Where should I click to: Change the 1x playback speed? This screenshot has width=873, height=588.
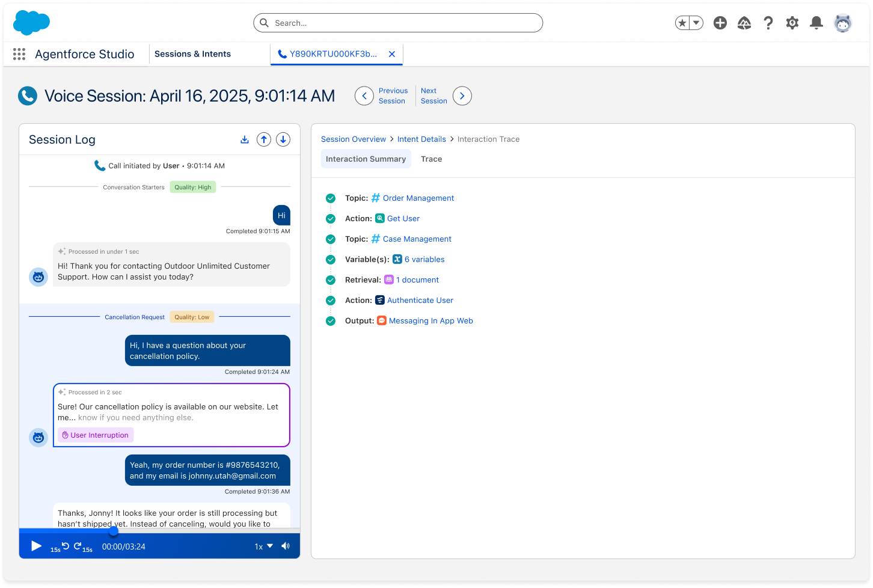pyautogui.click(x=264, y=547)
